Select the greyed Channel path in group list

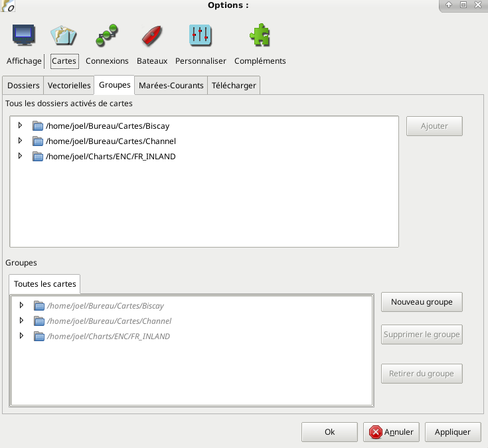pyautogui.click(x=110, y=321)
